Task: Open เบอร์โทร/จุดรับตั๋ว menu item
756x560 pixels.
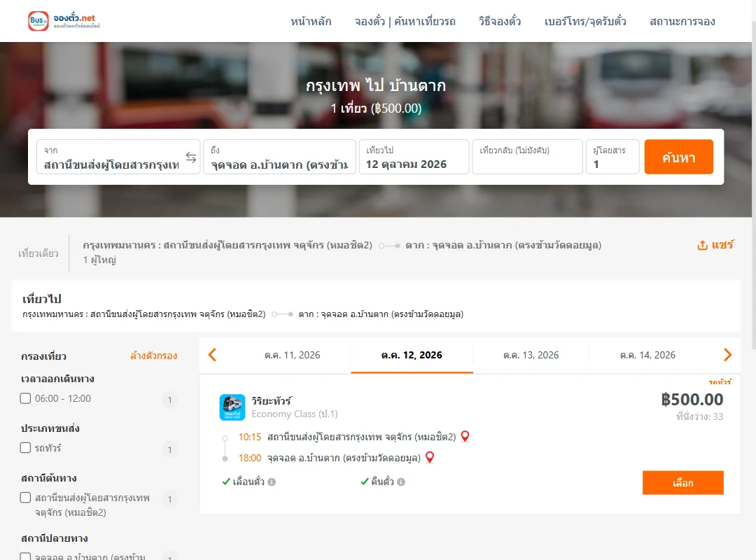Action: (x=585, y=21)
